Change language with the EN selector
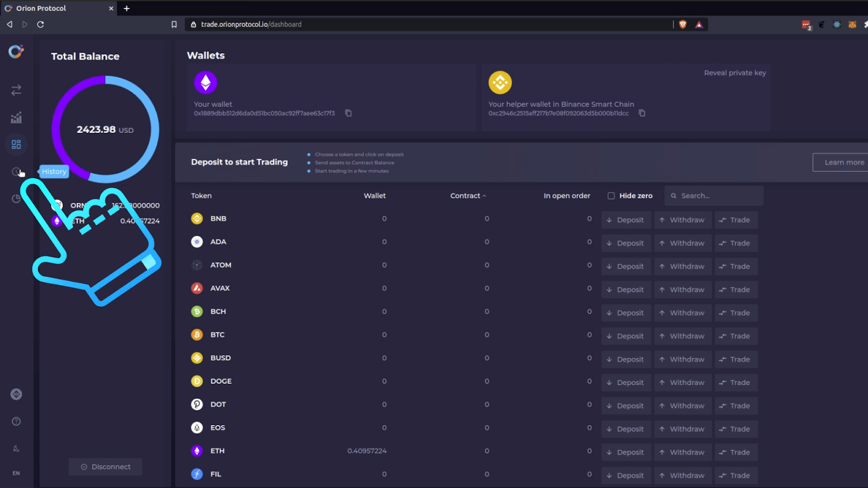This screenshot has height=488, width=868. point(16,473)
